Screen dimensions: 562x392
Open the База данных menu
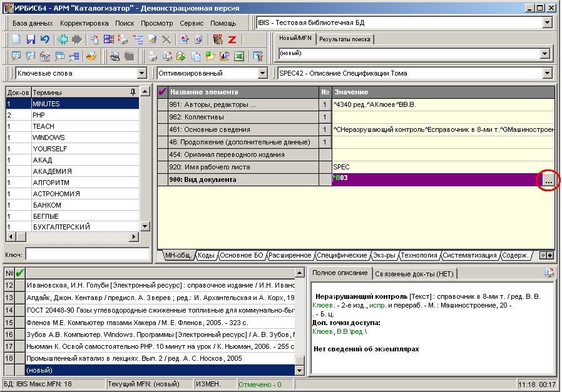point(33,23)
